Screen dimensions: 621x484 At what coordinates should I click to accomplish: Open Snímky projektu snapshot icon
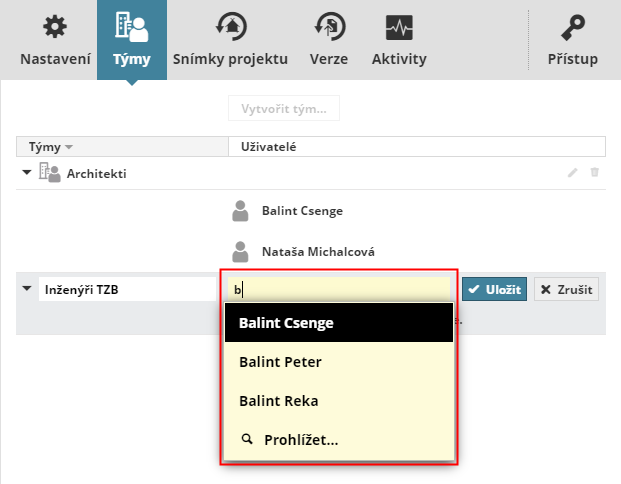pos(231,26)
